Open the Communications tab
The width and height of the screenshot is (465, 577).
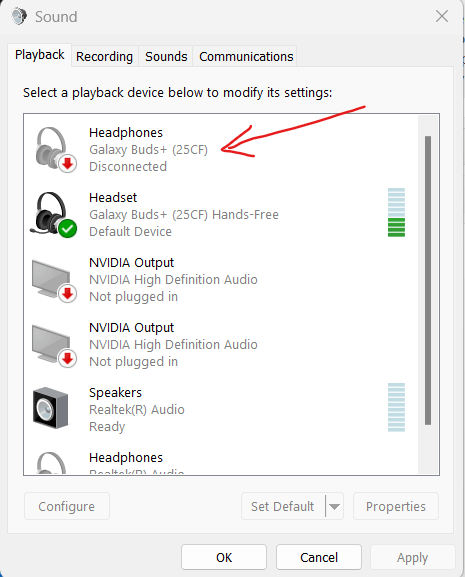coord(246,56)
